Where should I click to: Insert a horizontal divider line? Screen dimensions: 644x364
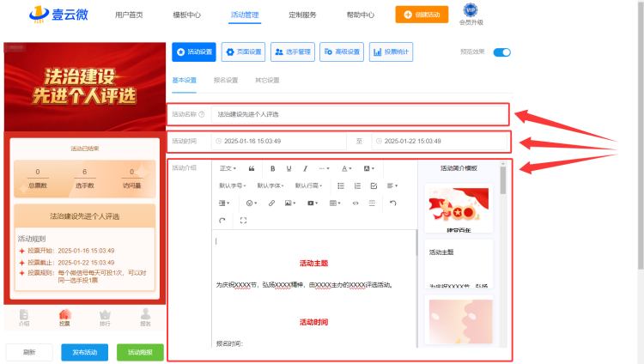pyautogui.click(x=372, y=203)
